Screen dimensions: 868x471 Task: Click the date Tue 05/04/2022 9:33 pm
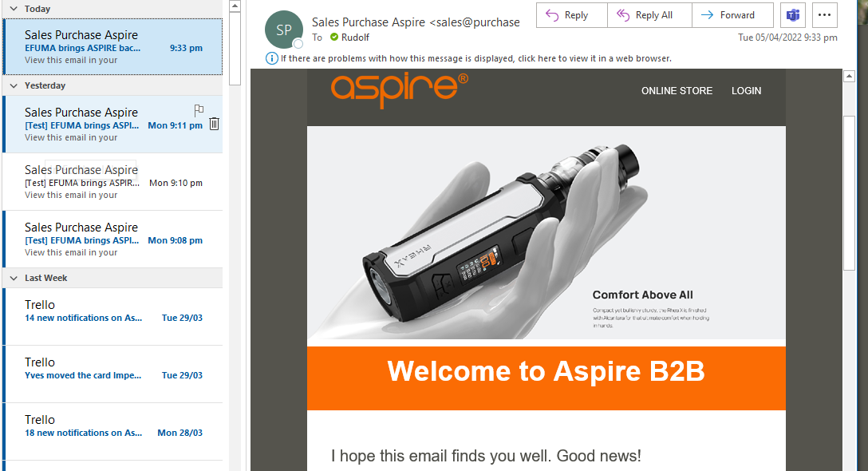(787, 38)
